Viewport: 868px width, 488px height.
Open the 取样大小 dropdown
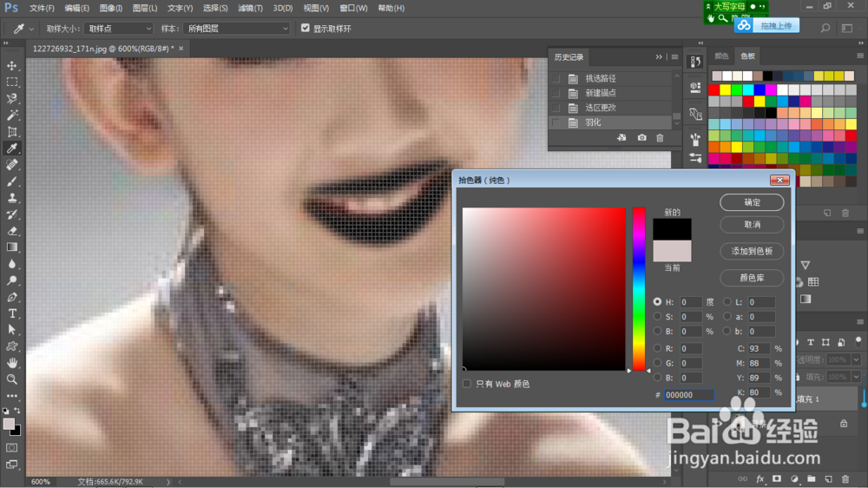pos(118,29)
